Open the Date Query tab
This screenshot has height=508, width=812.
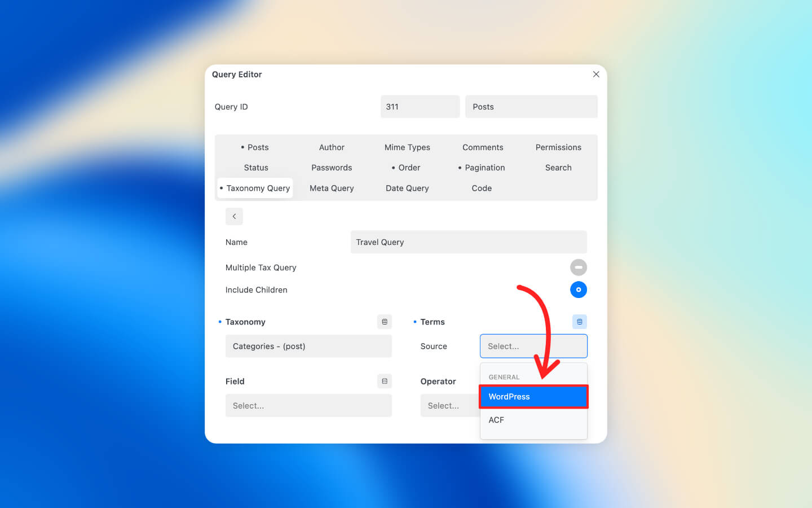(x=407, y=188)
